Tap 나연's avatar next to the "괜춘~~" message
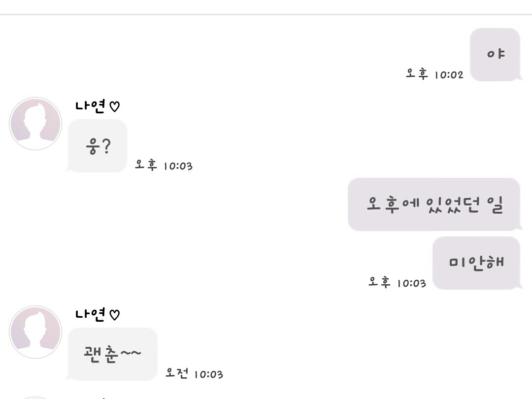This screenshot has width=532, height=399. coord(35,332)
